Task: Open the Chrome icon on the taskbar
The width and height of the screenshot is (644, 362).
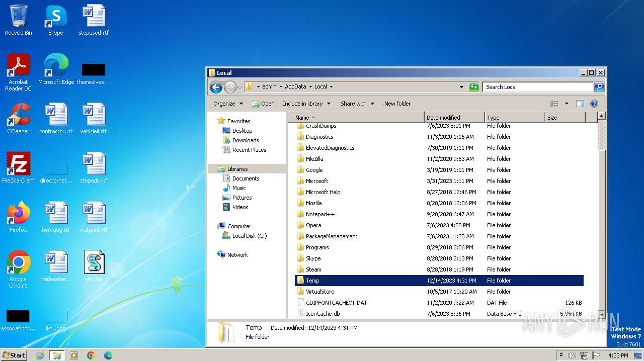Action: (x=91, y=355)
